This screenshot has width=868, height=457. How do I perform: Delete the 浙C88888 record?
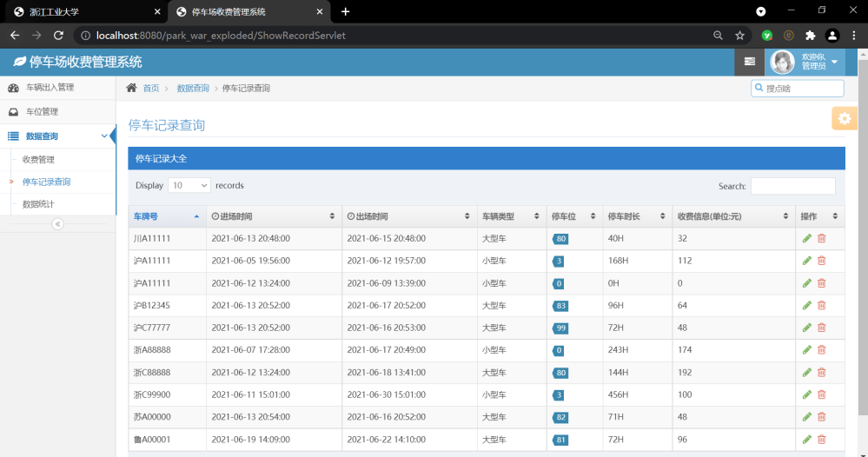pyautogui.click(x=821, y=373)
